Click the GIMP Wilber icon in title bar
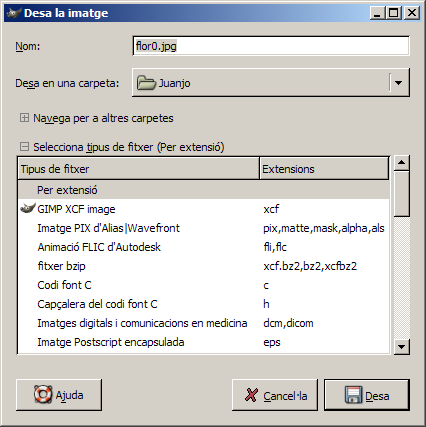The width and height of the screenshot is (426, 427). point(14,13)
